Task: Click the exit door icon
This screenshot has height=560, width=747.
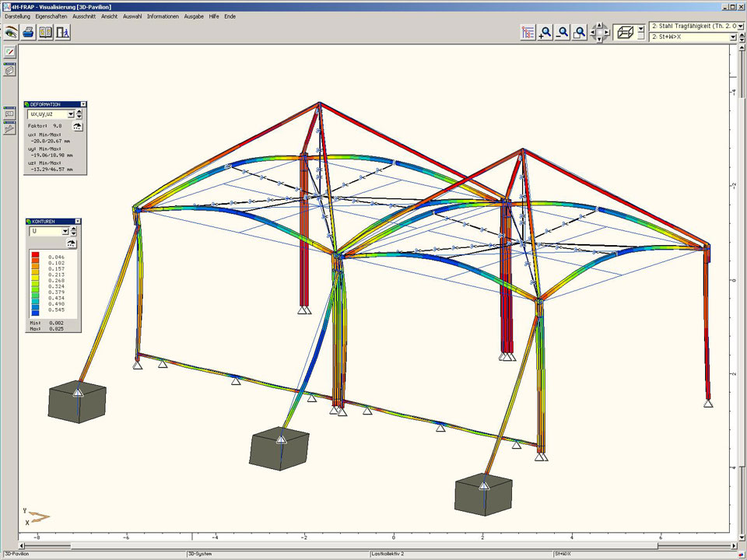Action: [x=63, y=32]
